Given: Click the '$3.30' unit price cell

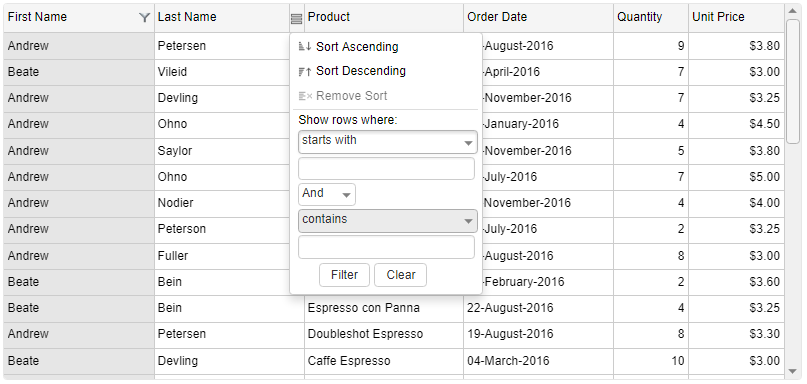Looking at the screenshot, I should pyautogui.click(x=736, y=334).
